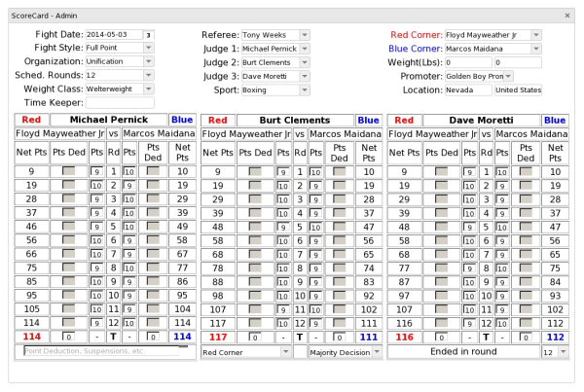This screenshot has height=392, width=584.
Task: Click the Time Keeper input field
Action: pyautogui.click(x=120, y=103)
